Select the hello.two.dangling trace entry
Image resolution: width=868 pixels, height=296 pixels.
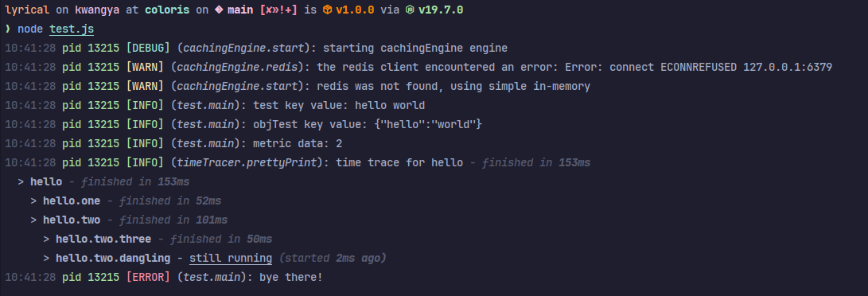coord(114,258)
